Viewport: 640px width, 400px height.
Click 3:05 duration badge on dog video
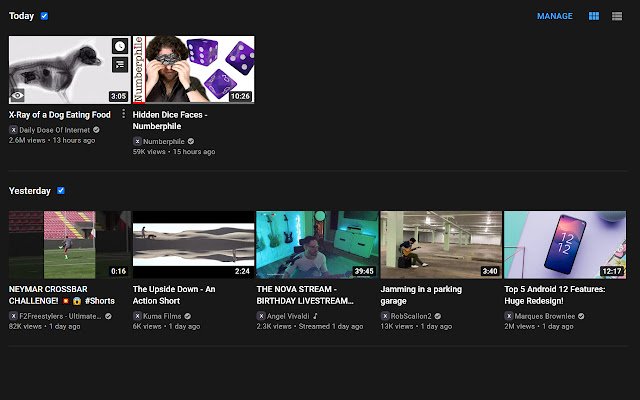click(x=118, y=96)
